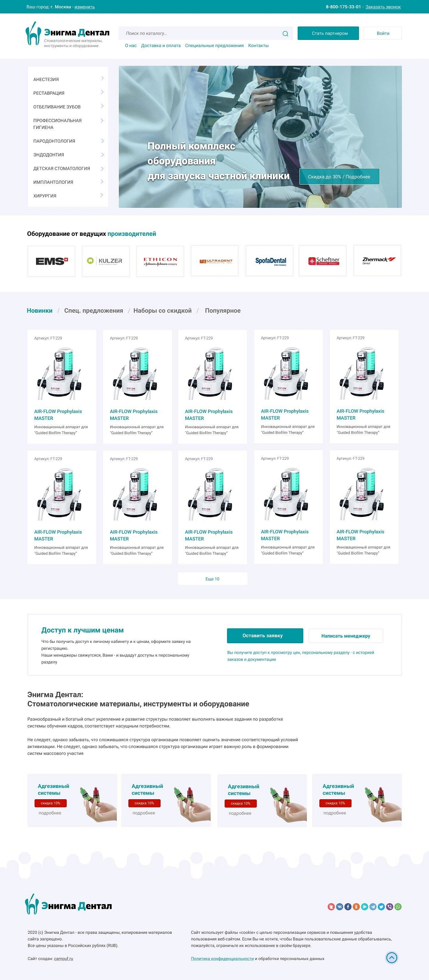429x980 pixels.
Task: Open the Facebook icon in footer
Action: (x=348, y=906)
